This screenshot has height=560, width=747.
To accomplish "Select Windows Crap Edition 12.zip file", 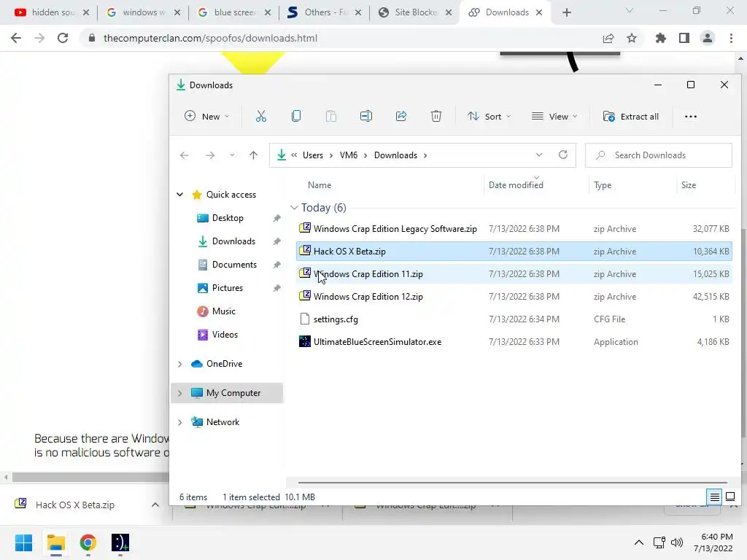I will [514, 297].
